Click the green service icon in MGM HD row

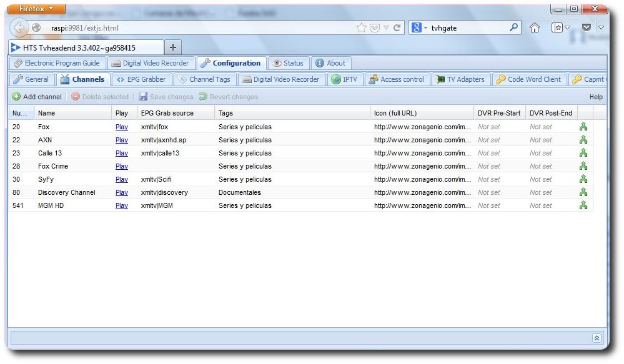click(583, 205)
